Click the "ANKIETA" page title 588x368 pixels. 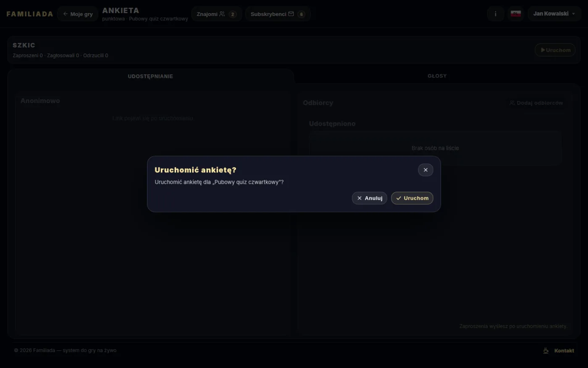coord(121,11)
